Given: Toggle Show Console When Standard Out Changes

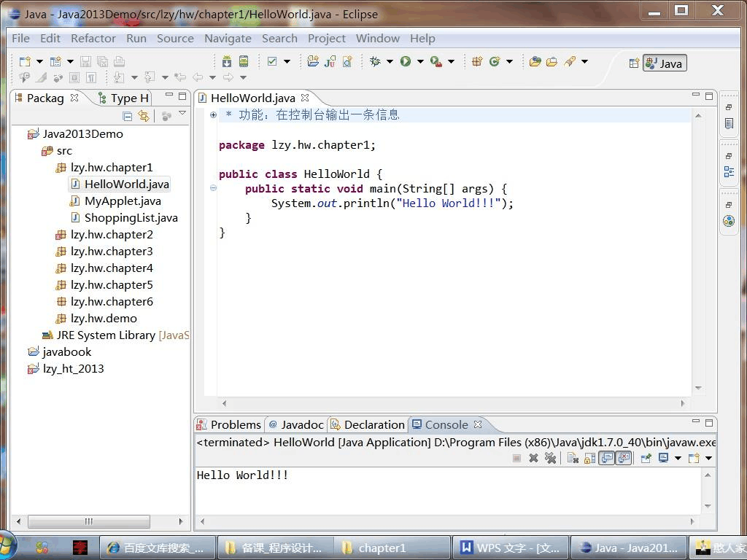Looking at the screenshot, I should (606, 458).
